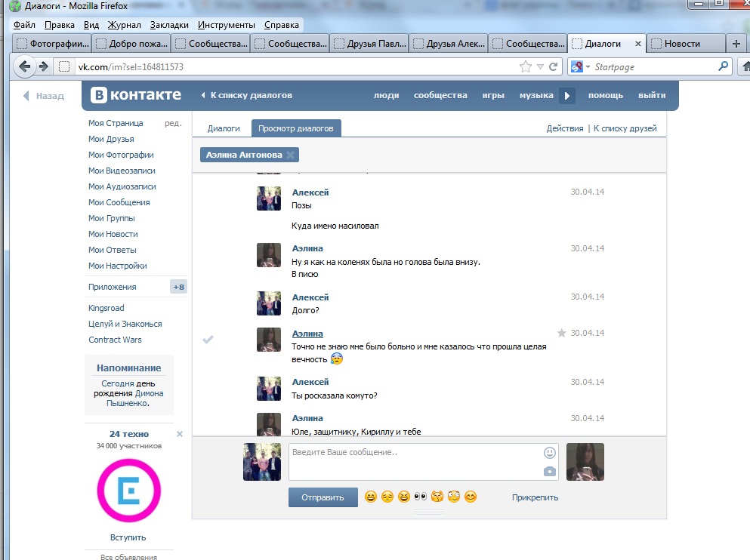This screenshot has width=750, height=560.
Task: Open Моя Страница in sidebar
Action: pos(116,123)
